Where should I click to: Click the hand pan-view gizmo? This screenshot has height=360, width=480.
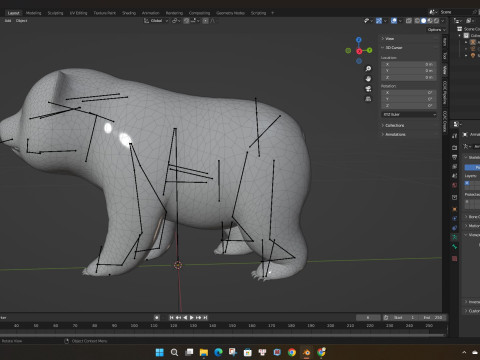click(x=368, y=79)
